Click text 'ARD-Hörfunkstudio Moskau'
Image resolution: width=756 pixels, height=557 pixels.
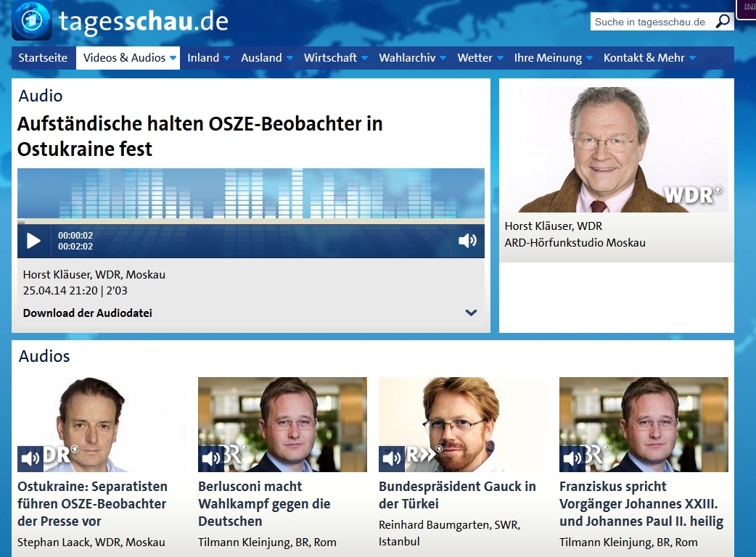pyautogui.click(x=575, y=243)
